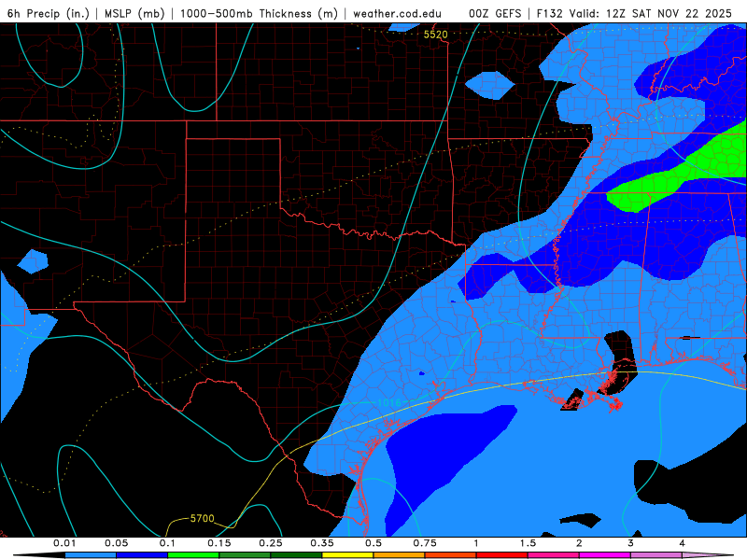Select the light blue 0.01–0.05 legend swatch
Viewport: 747px width, 560px height.
pyautogui.click(x=91, y=555)
